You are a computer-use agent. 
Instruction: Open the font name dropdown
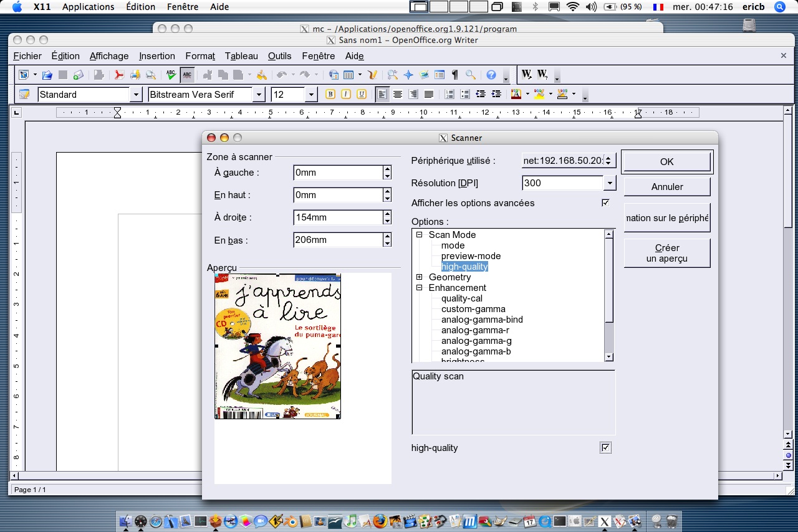[259, 95]
